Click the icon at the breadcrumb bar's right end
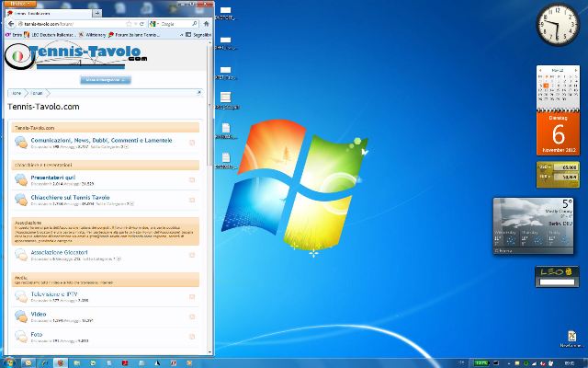 pyautogui.click(x=199, y=92)
